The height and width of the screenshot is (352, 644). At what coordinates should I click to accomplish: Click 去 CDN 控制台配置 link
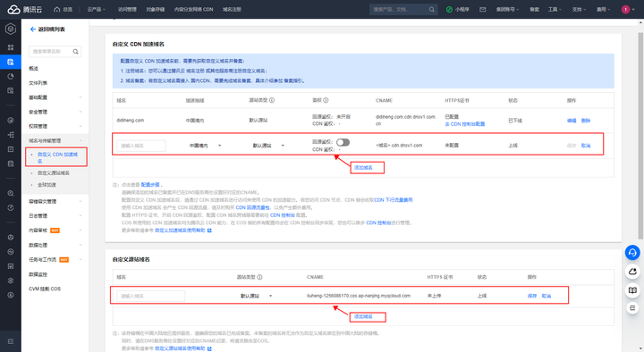click(x=465, y=124)
